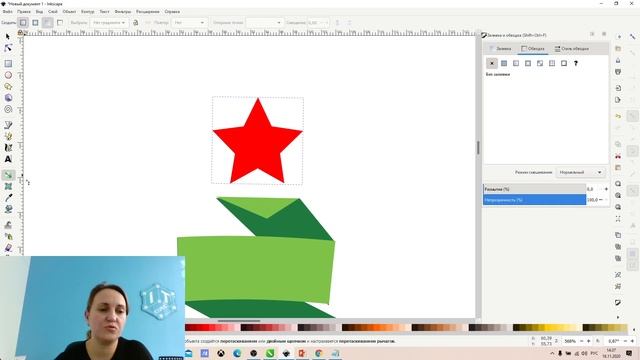Image resolution: width=640 pixels, height=360 pixels.
Task: Select the Mesh gradient tool
Action: [8, 186]
